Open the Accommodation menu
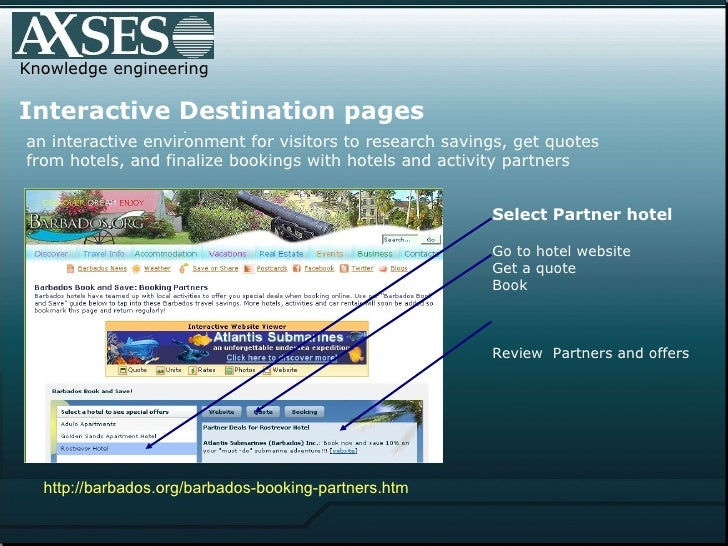Screen dimensions: 728x546 tap(166, 254)
